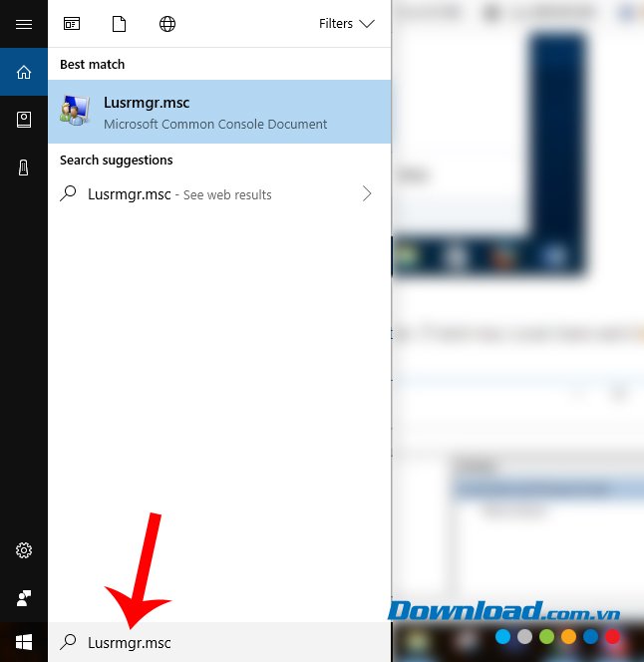The width and height of the screenshot is (644, 662).
Task: Click the Best match heading
Action: click(93, 64)
